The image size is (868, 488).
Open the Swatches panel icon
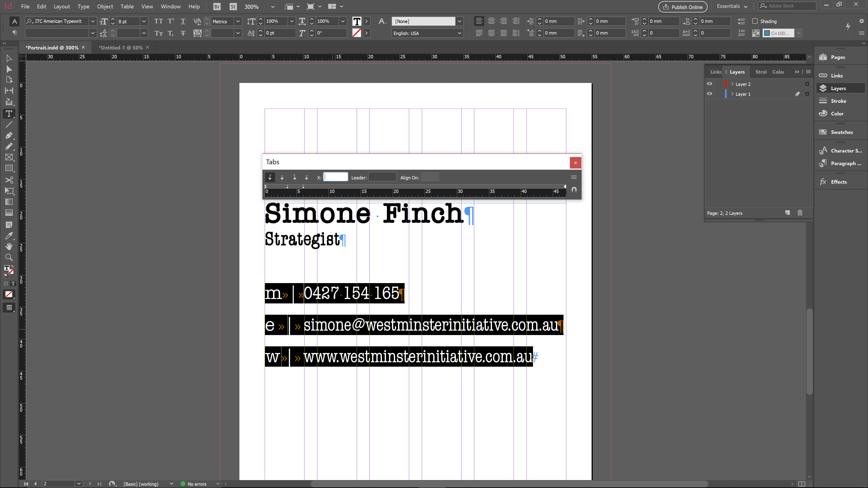823,132
